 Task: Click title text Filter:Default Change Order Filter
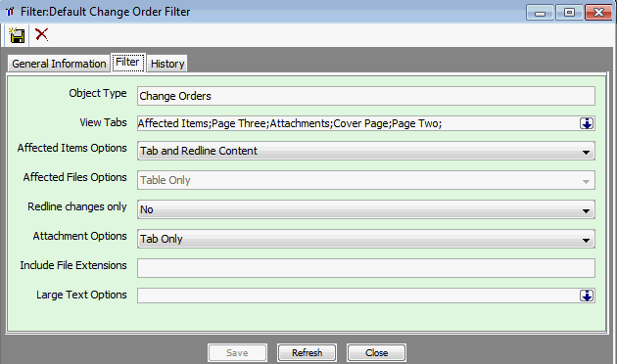(x=106, y=12)
